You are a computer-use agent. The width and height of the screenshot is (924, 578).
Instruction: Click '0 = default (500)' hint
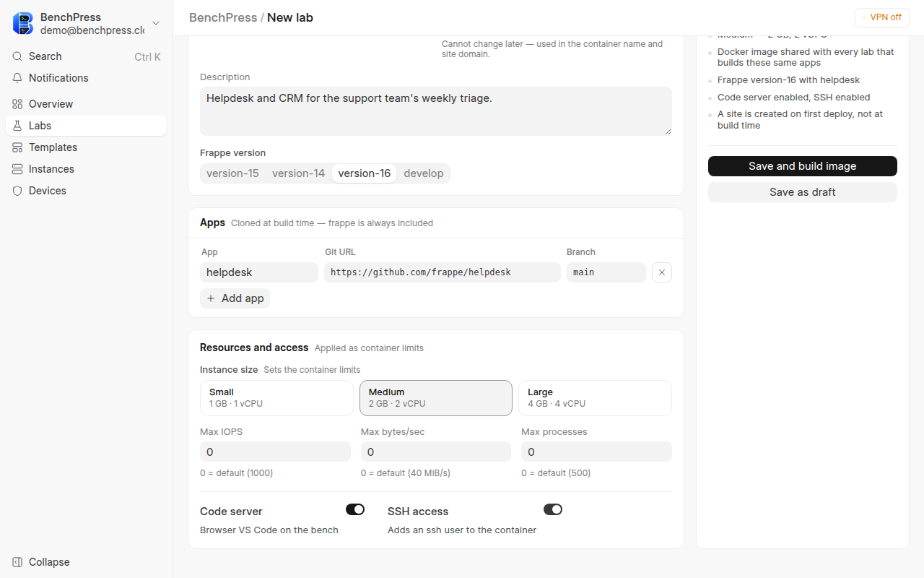click(x=556, y=473)
